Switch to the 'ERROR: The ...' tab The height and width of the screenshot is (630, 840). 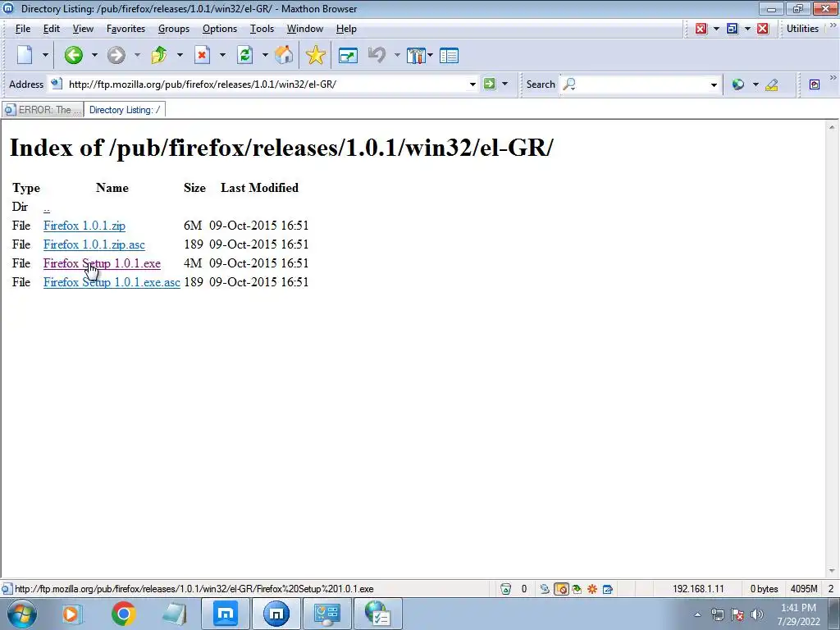(43, 110)
